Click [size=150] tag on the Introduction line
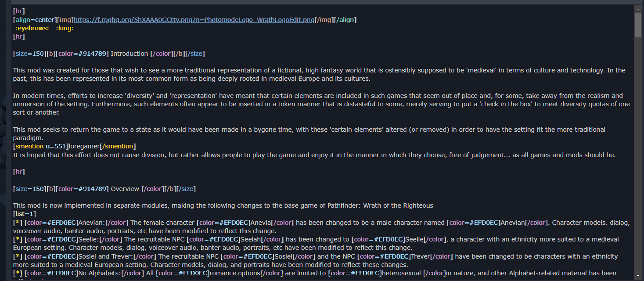This screenshot has width=644, height=281. click(x=29, y=54)
